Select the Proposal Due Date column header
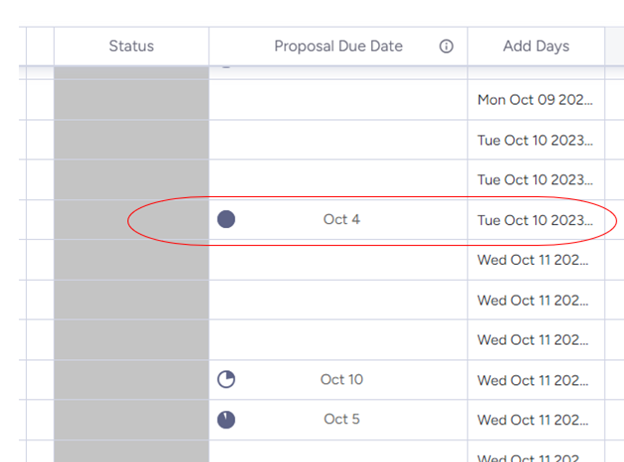Image resolution: width=624 pixels, height=462 pixels. pyautogui.click(x=338, y=46)
